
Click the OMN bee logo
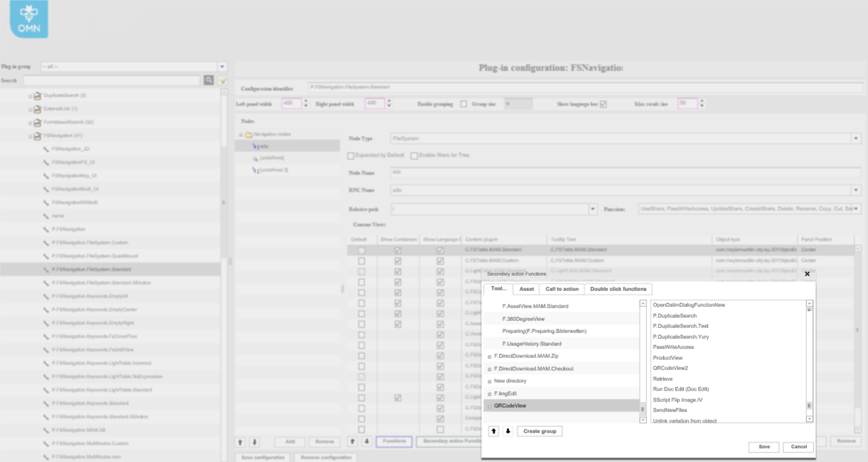(29, 20)
